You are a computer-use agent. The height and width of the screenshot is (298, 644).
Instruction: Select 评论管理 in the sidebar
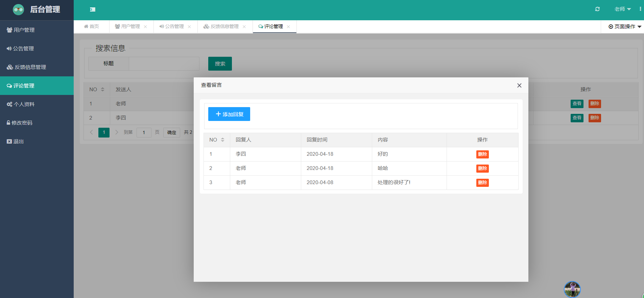click(37, 85)
